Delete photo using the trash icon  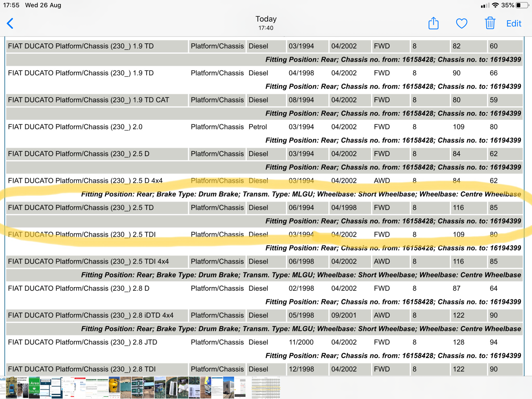click(490, 23)
